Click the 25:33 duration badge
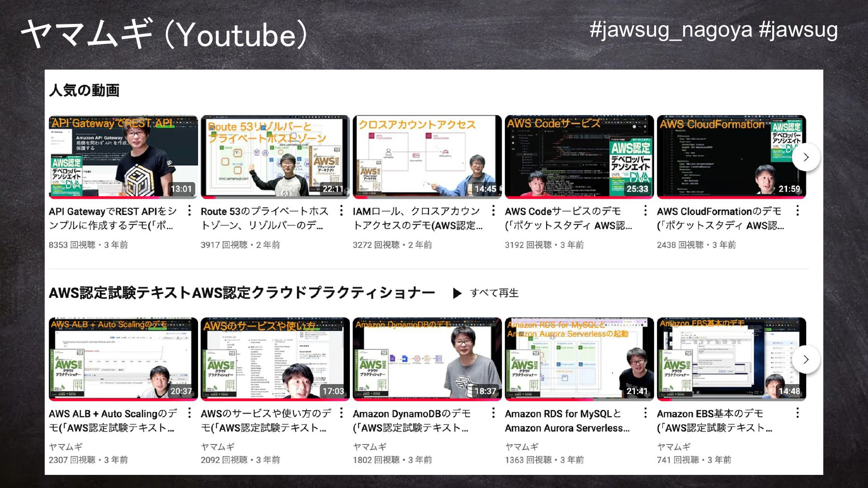 [x=637, y=189]
